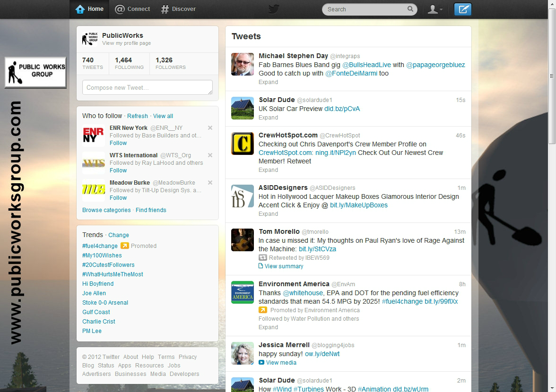Open the Hi Boyfriend trend
Image resolution: width=556 pixels, height=392 pixels.
98,284
